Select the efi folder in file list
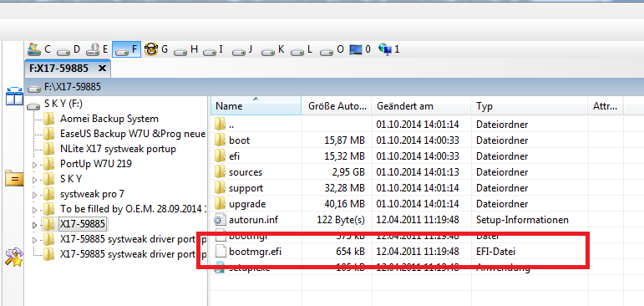This screenshot has width=644, height=306. point(417,156)
